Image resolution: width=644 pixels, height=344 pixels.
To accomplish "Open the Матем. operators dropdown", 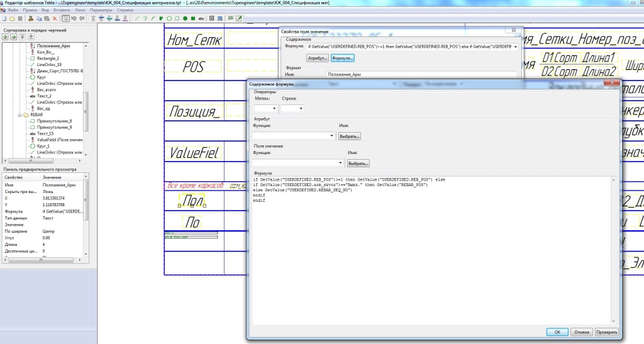I will [265, 109].
